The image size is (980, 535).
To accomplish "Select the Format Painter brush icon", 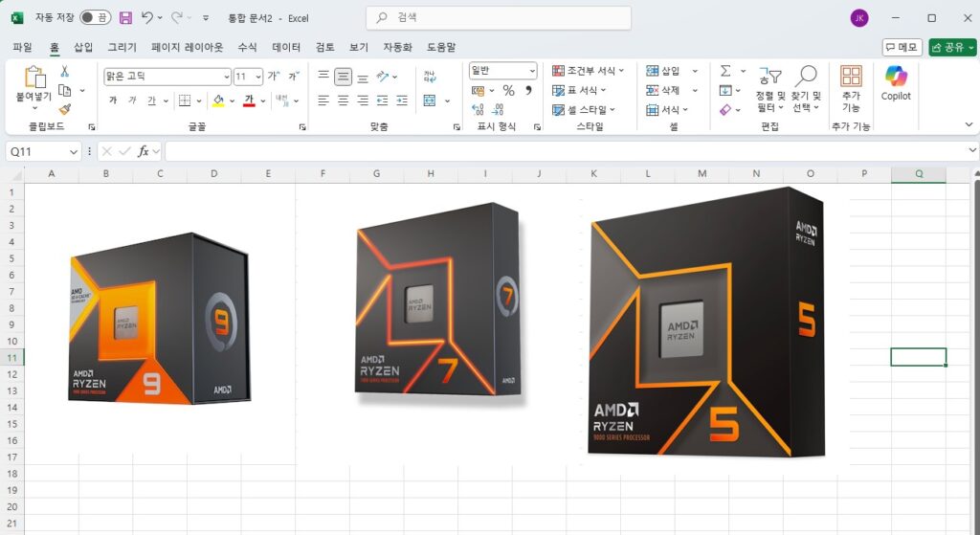I will pyautogui.click(x=65, y=108).
